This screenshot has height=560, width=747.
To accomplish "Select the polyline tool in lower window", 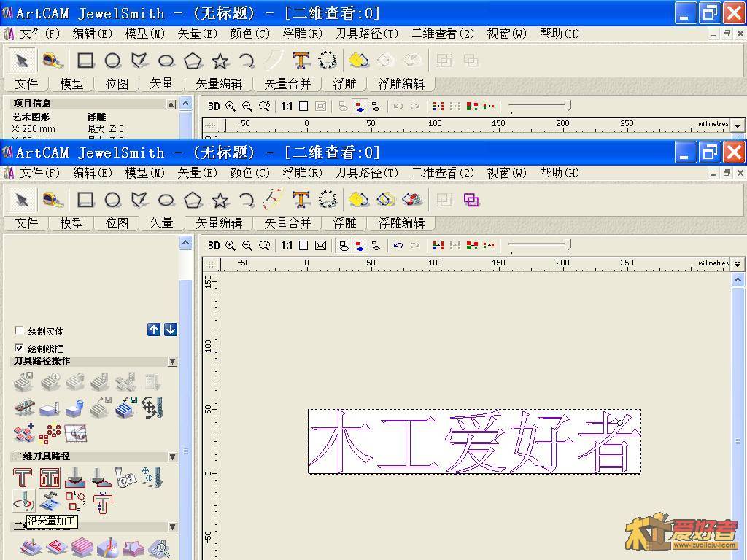I will (x=139, y=200).
